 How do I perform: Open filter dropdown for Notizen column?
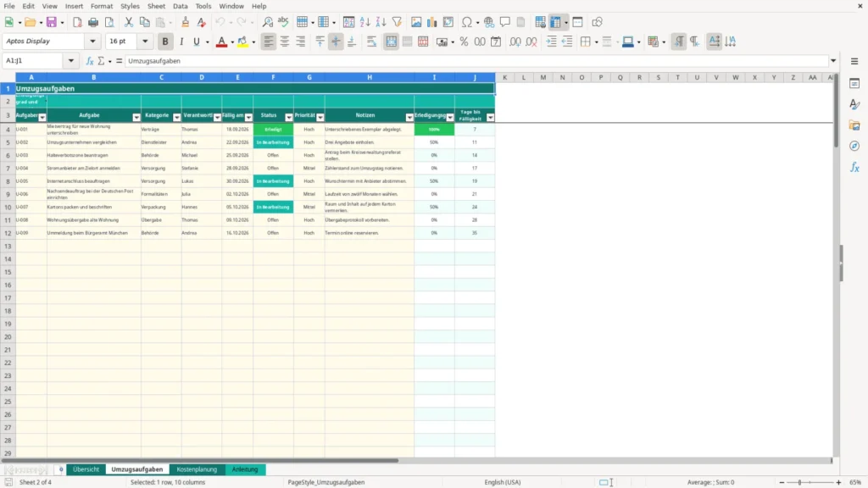coord(409,117)
